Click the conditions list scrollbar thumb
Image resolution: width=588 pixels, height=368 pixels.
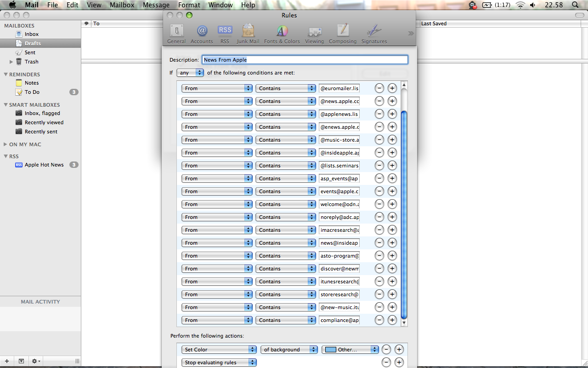pyautogui.click(x=404, y=214)
